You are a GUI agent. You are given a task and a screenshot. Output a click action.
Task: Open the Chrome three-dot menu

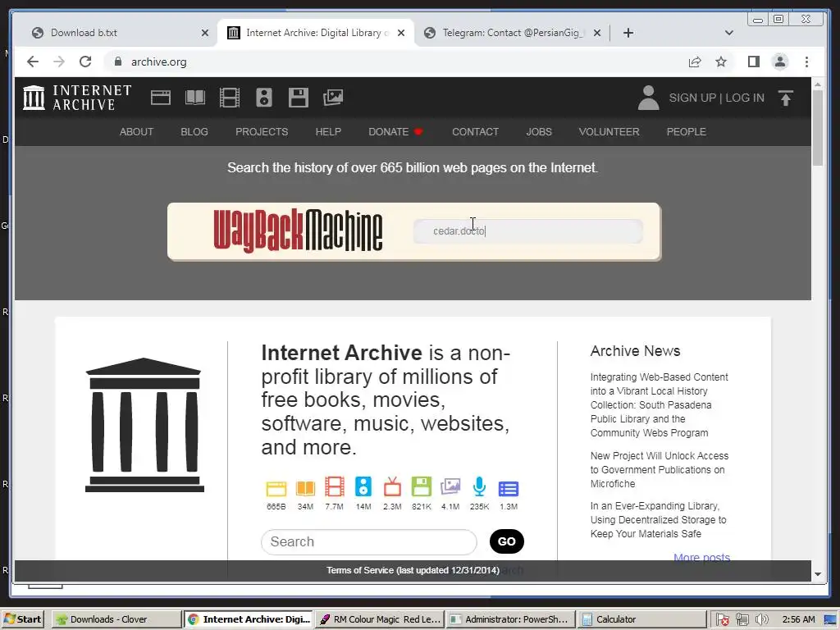pyautogui.click(x=806, y=62)
